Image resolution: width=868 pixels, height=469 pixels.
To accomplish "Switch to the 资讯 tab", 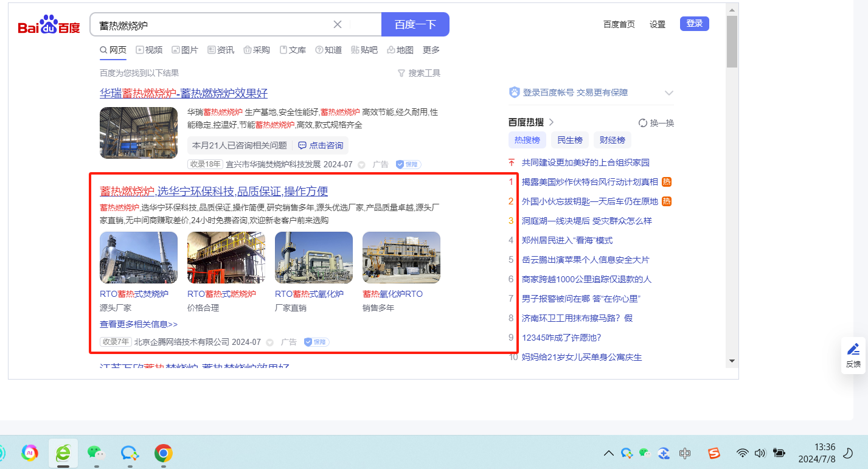I will [221, 50].
